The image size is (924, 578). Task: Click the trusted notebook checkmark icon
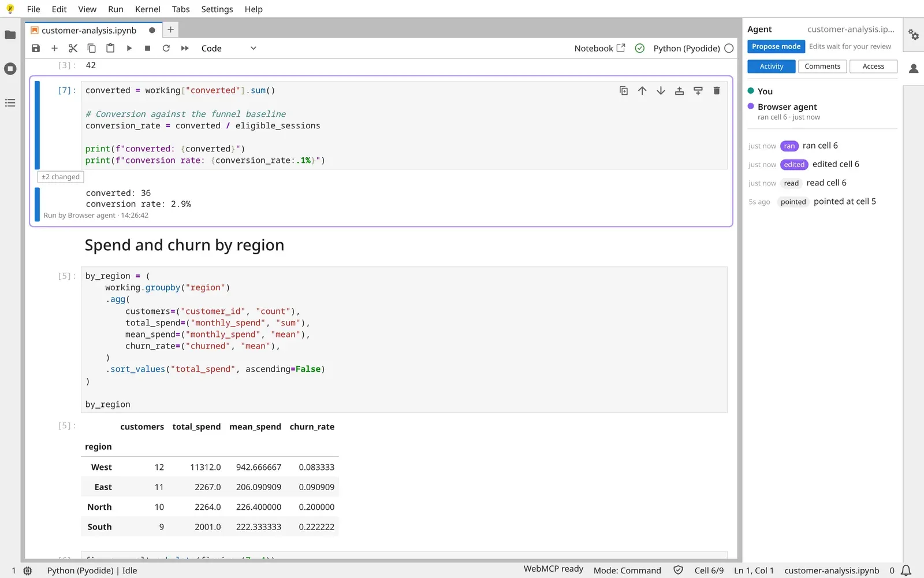[x=639, y=49]
